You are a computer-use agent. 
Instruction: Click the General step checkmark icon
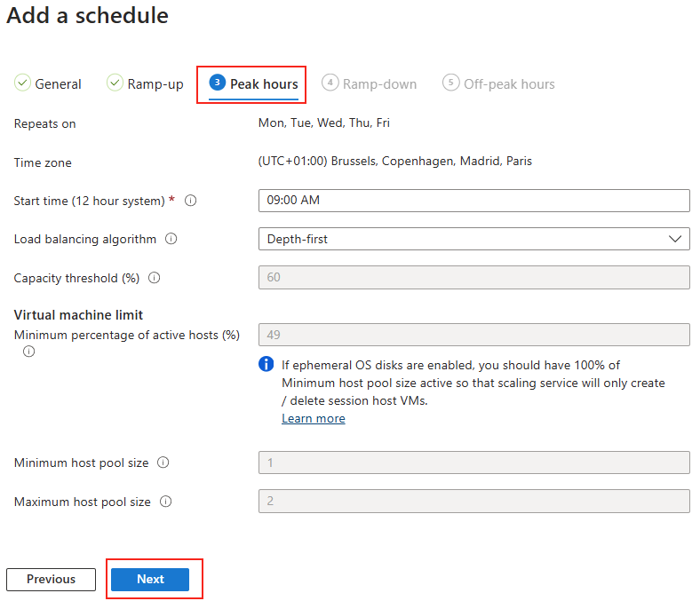click(x=22, y=83)
